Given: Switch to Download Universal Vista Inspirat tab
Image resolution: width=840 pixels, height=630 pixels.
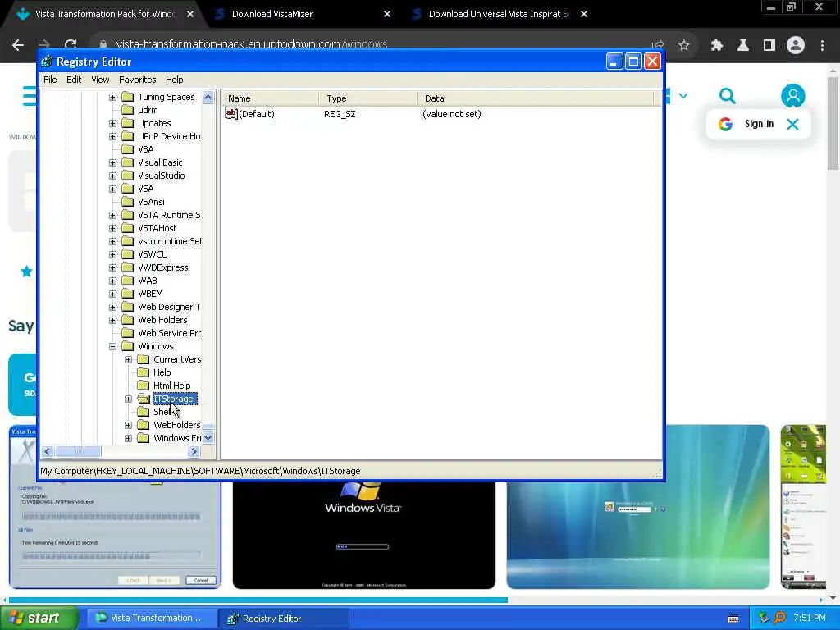Looking at the screenshot, I should coord(498,14).
